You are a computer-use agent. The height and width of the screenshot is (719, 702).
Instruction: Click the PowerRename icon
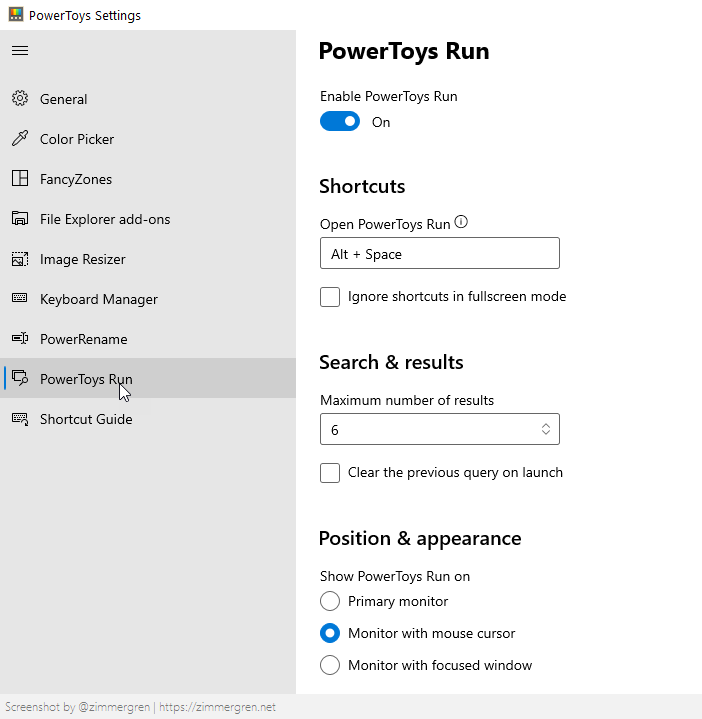point(20,338)
